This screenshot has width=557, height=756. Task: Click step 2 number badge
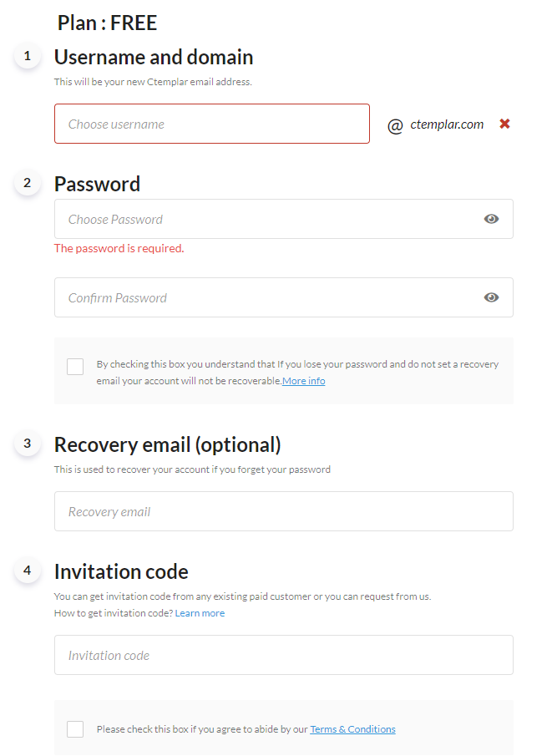[28, 183]
